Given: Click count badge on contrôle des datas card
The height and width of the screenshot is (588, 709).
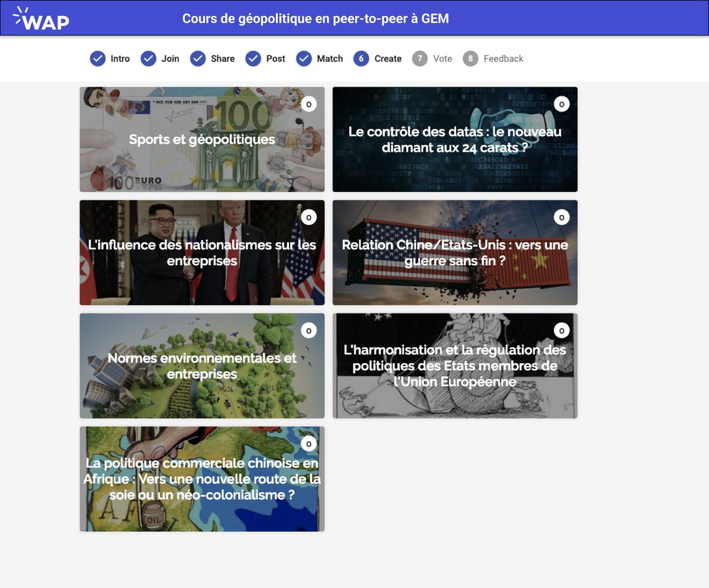Looking at the screenshot, I should click(x=561, y=104).
